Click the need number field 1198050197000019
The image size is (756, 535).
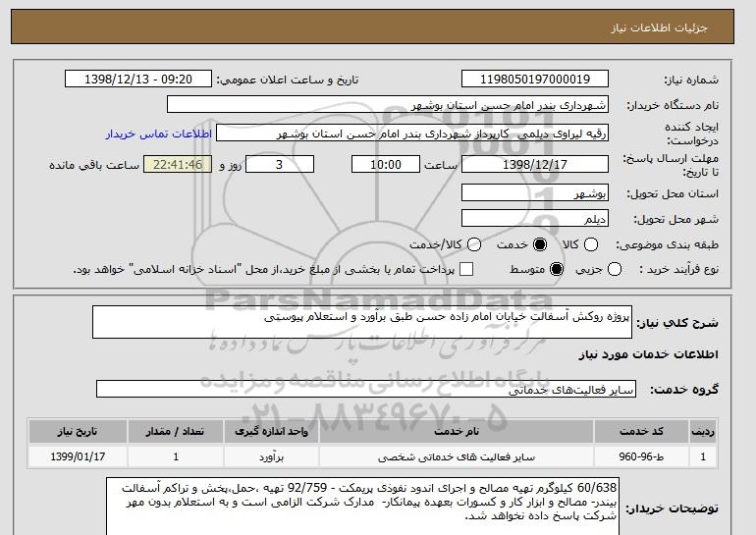pyautogui.click(x=535, y=80)
